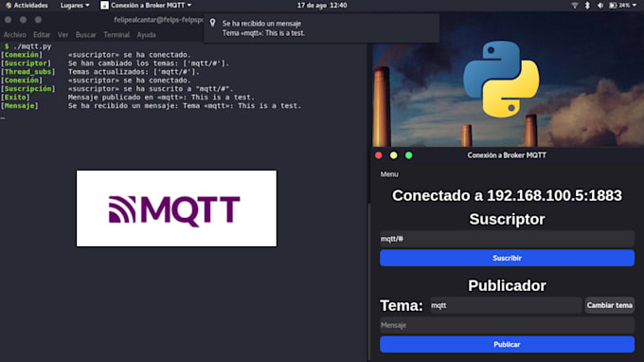This screenshot has height=362, width=644.
Task: Click the Mensaje input field
Action: pos(507,325)
